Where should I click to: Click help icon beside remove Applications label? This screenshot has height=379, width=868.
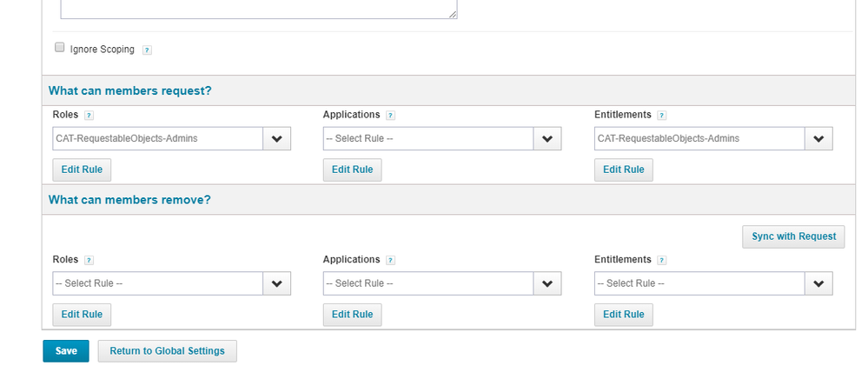(390, 260)
